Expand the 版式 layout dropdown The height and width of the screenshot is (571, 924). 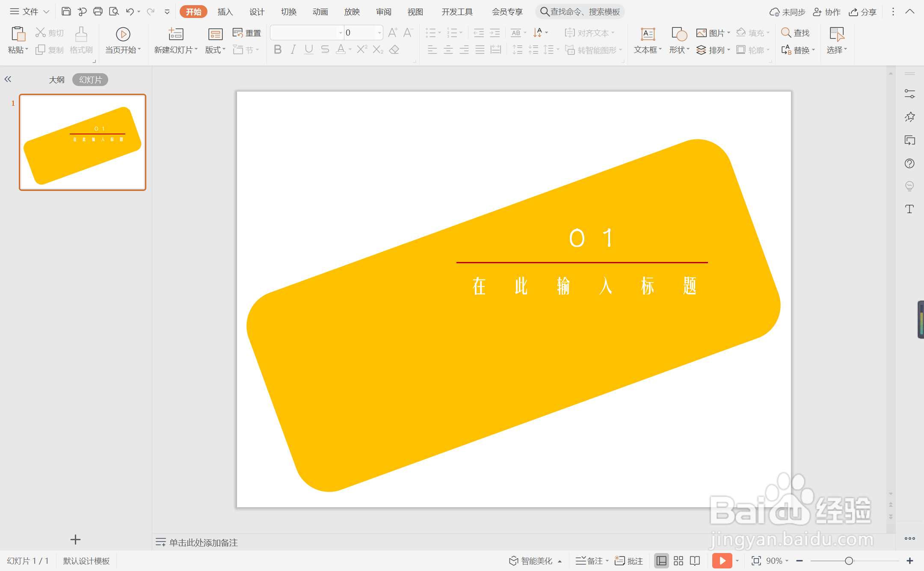click(215, 49)
